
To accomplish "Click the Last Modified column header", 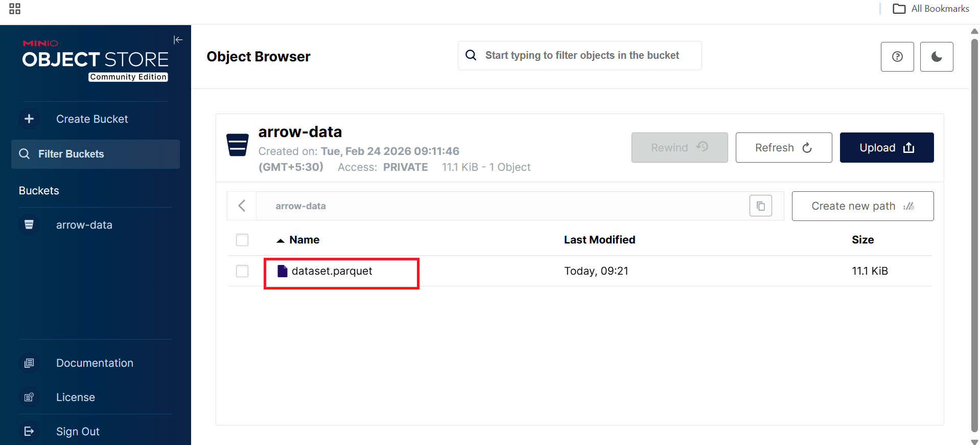I will click(599, 240).
